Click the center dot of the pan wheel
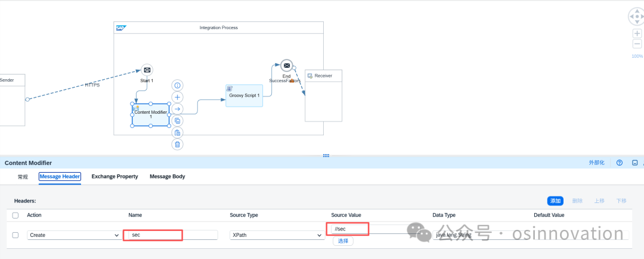Screen dimensions: 644x259 (637, 17)
